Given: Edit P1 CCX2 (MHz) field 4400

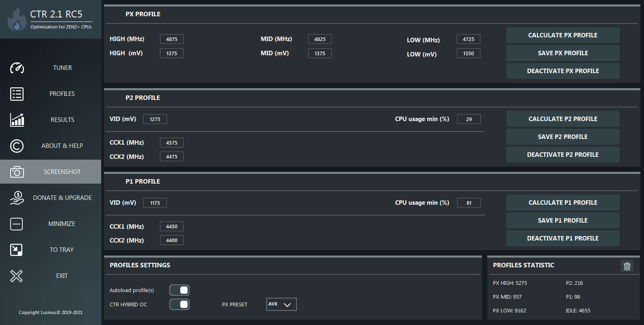Looking at the screenshot, I should tap(172, 240).
